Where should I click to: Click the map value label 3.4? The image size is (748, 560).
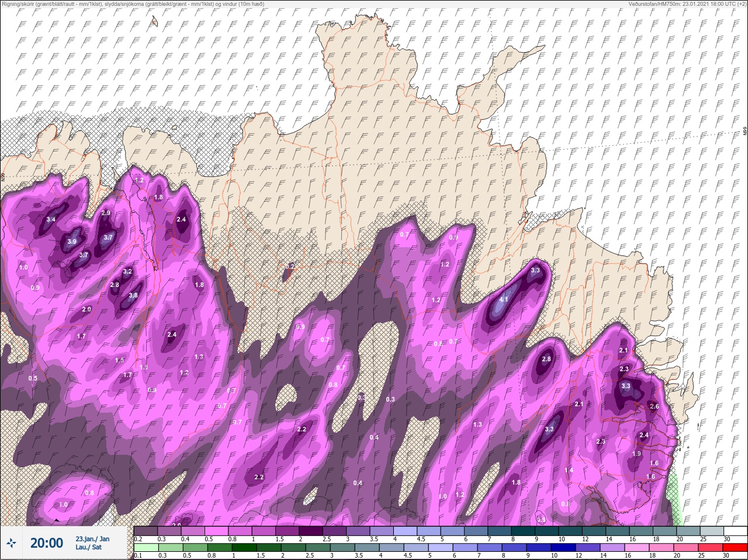[x=51, y=220]
